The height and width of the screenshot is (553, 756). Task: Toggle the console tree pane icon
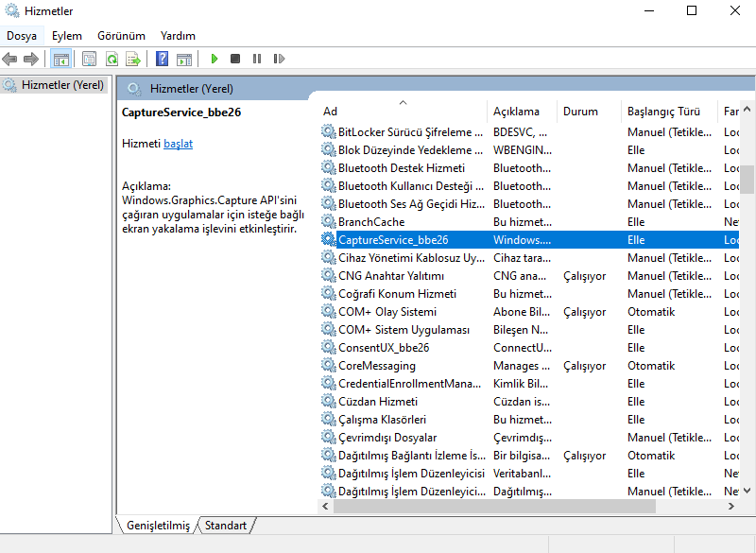click(60, 59)
